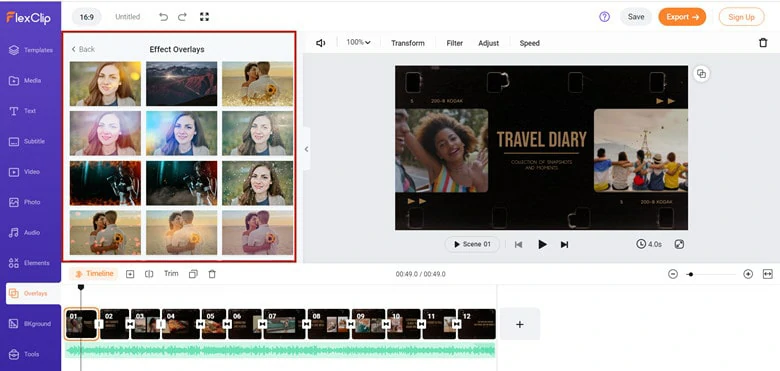Select the blue light leak overlay thumbnail
The width and height of the screenshot is (780, 371).
(182, 133)
